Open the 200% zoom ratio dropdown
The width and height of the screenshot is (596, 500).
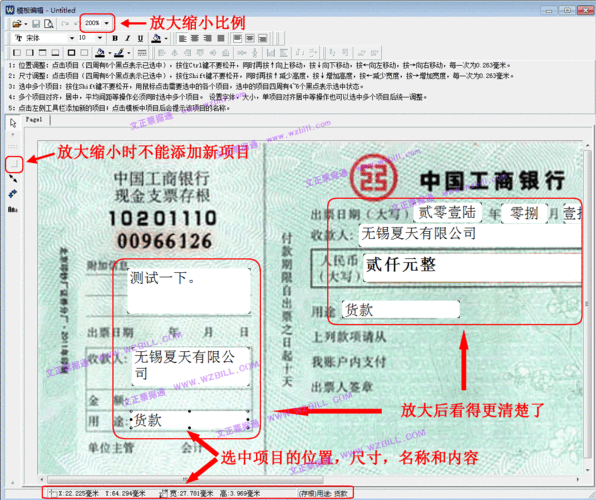point(106,23)
